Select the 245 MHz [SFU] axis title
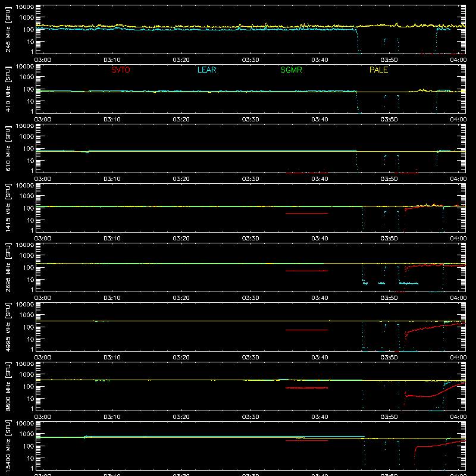Image resolution: width=476 pixels, height=476 pixels. pyautogui.click(x=8, y=30)
